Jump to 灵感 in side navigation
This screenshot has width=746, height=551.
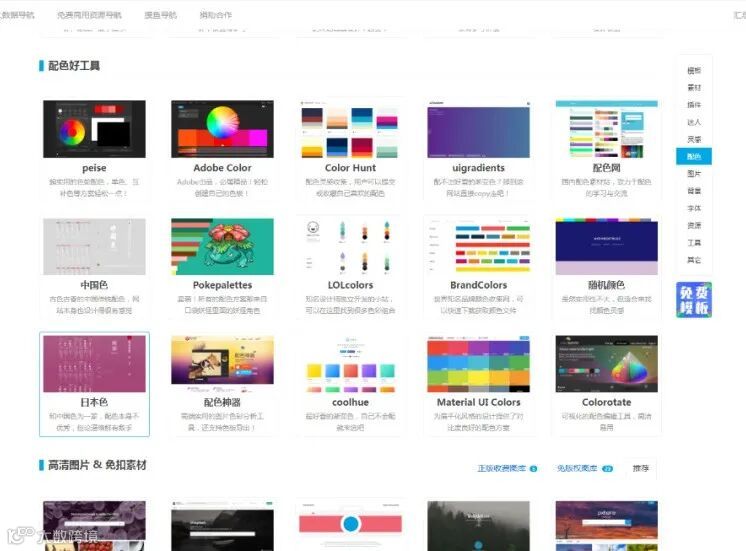click(694, 139)
